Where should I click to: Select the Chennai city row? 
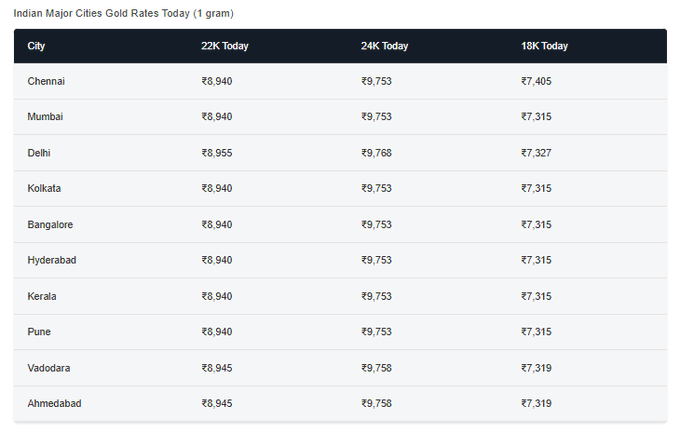tap(340, 81)
